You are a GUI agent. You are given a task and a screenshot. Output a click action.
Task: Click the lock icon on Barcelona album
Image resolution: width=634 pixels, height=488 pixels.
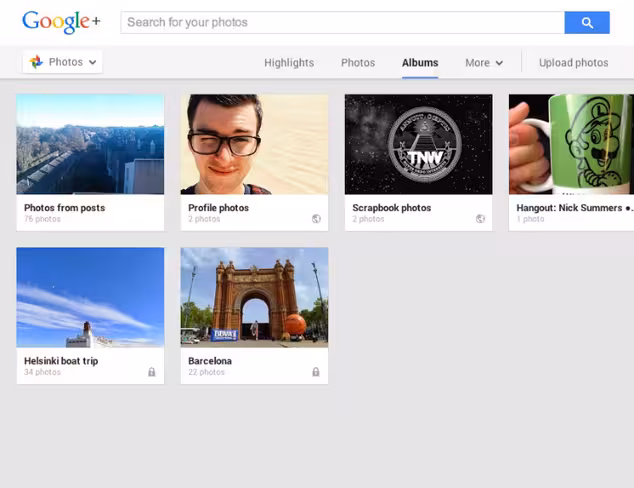pyautogui.click(x=316, y=372)
